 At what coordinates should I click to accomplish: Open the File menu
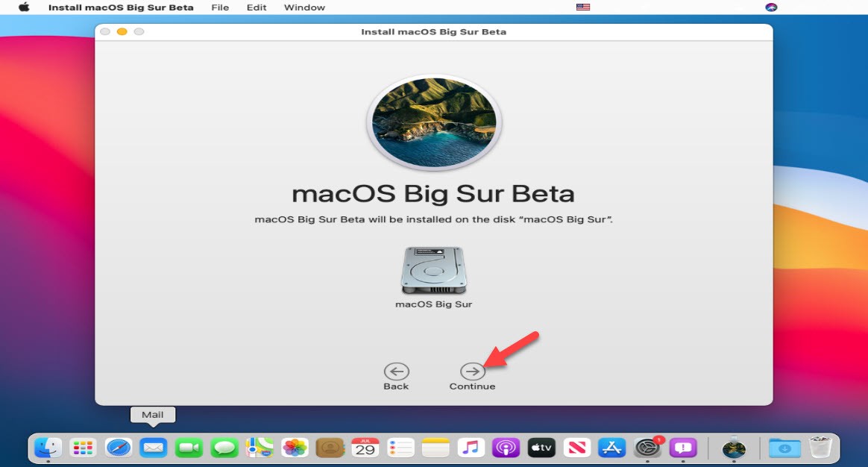tap(220, 7)
